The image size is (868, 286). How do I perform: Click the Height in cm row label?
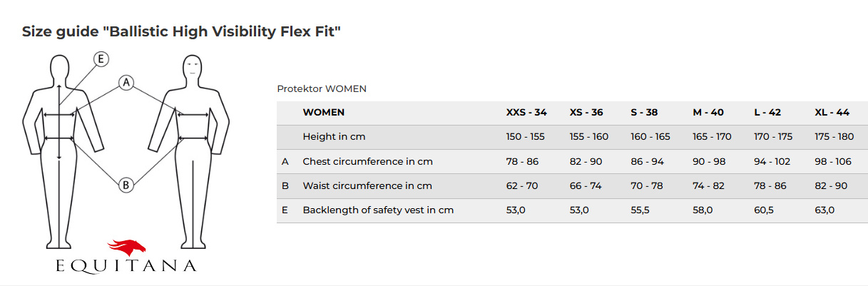(x=334, y=137)
